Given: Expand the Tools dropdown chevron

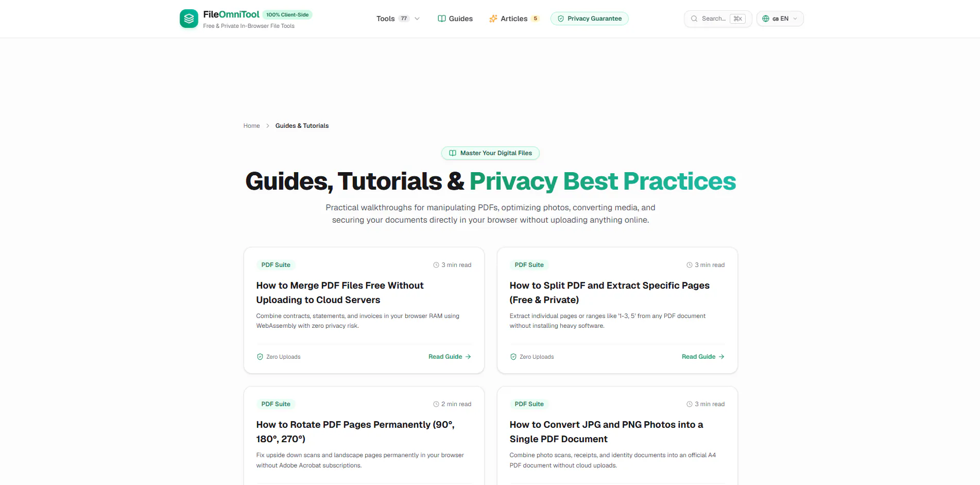Looking at the screenshot, I should pos(417,19).
